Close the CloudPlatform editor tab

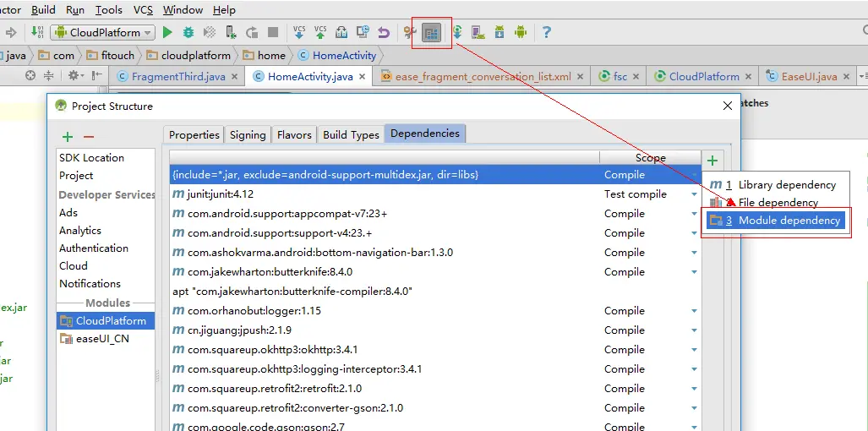point(749,77)
